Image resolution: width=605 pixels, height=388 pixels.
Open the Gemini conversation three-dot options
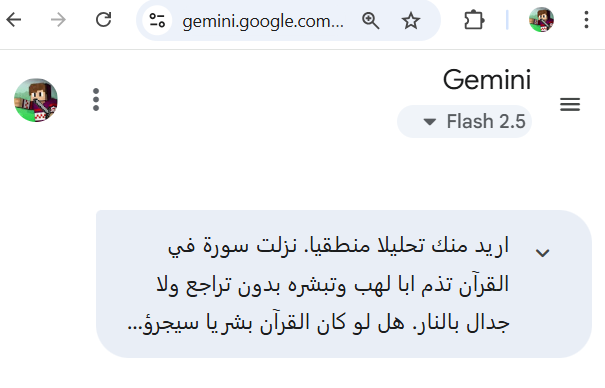(x=96, y=100)
